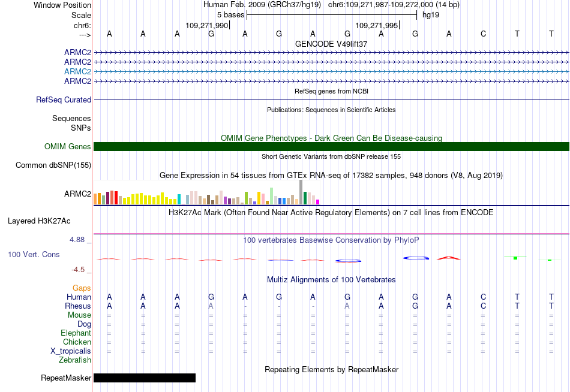The image size is (570, 392).
Task: Click the Elephant species row label
Action: coord(76,333)
